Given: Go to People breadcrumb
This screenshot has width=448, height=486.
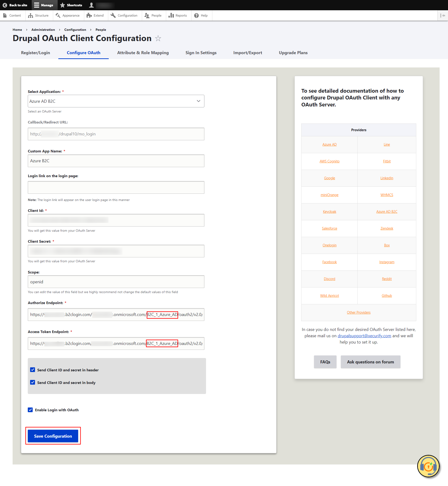Looking at the screenshot, I should pos(101,30).
